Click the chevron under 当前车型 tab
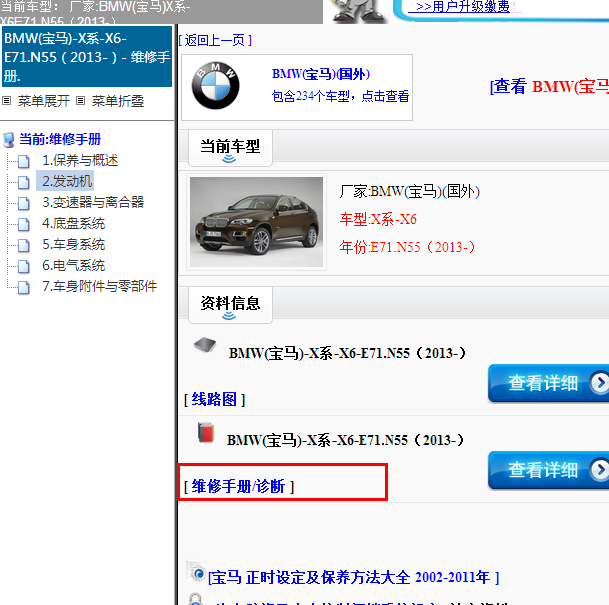 coord(229,158)
